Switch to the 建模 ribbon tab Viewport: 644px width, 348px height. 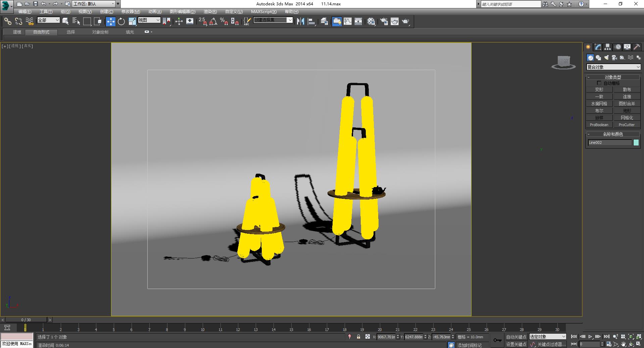coord(16,32)
